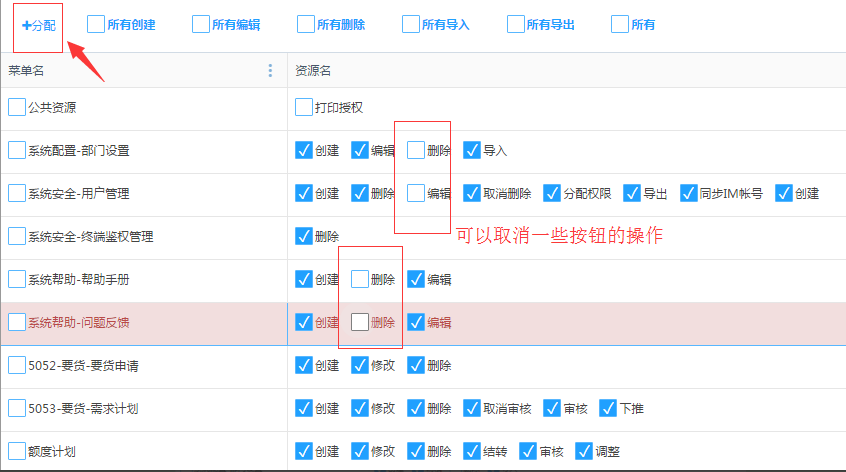Enable 编辑 in 系统安全-用户管理 row

coord(416,193)
